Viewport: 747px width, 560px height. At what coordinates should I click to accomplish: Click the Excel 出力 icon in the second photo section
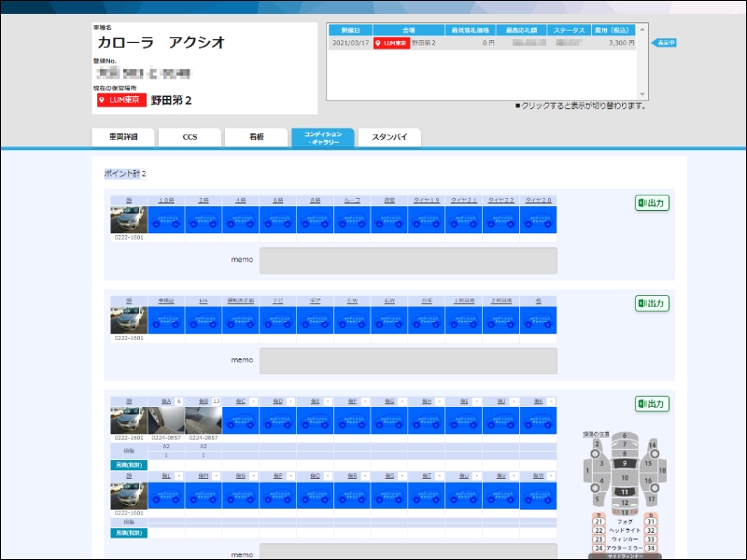(653, 303)
